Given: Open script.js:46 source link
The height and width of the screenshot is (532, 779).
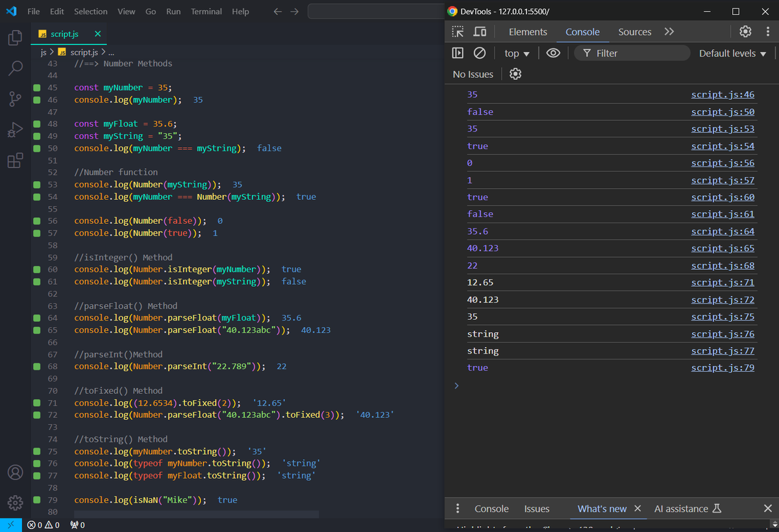Looking at the screenshot, I should pyautogui.click(x=723, y=95).
